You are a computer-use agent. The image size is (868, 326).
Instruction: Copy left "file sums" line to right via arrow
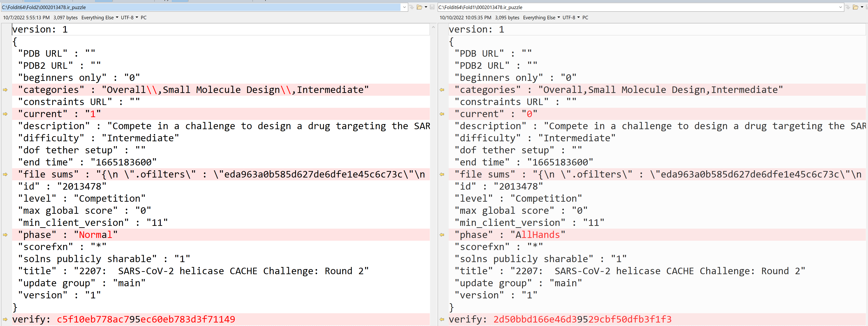[x=5, y=175]
